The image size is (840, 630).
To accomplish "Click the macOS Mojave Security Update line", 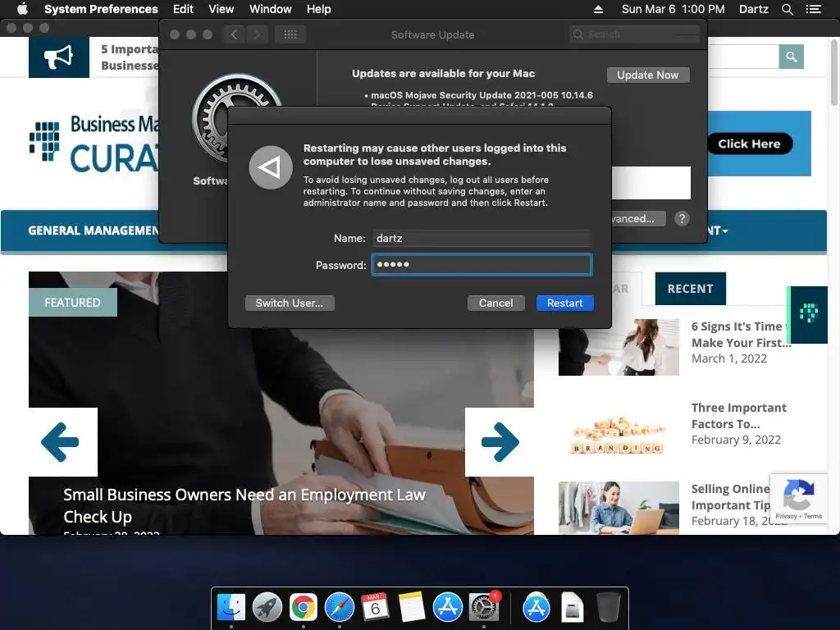I will (x=482, y=95).
